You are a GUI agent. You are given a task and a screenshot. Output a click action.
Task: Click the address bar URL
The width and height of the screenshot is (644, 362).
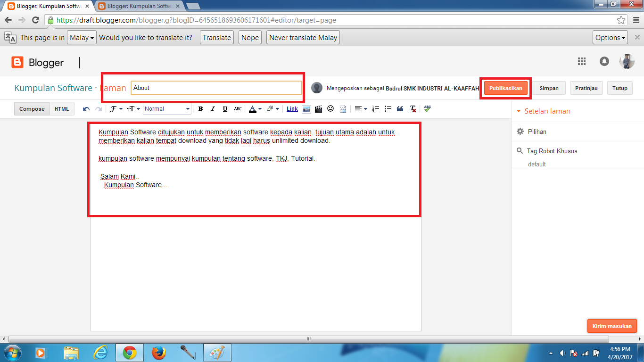tap(196, 20)
